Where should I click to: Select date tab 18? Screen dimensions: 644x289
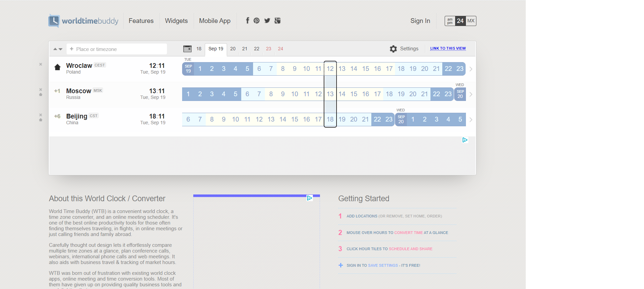point(199,49)
